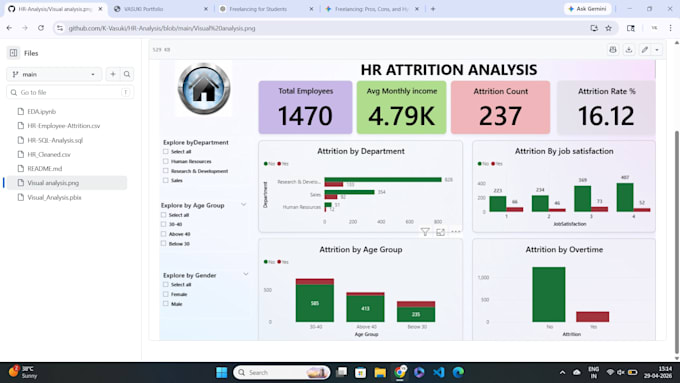Image resolution: width=680 pixels, height=383 pixels.
Task: Open Microsoft Edge from the taskbar
Action: tap(458, 372)
